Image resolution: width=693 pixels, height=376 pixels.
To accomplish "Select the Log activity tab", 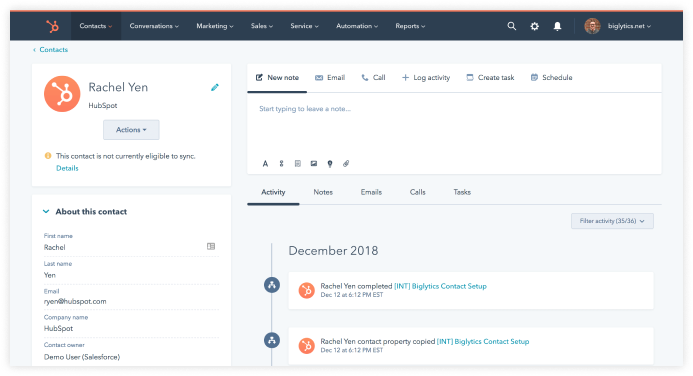I will [426, 78].
